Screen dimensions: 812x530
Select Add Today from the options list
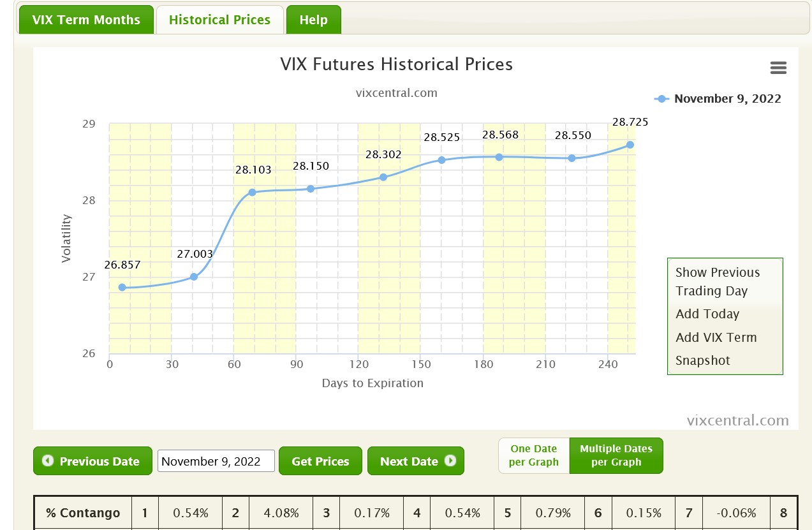707,314
